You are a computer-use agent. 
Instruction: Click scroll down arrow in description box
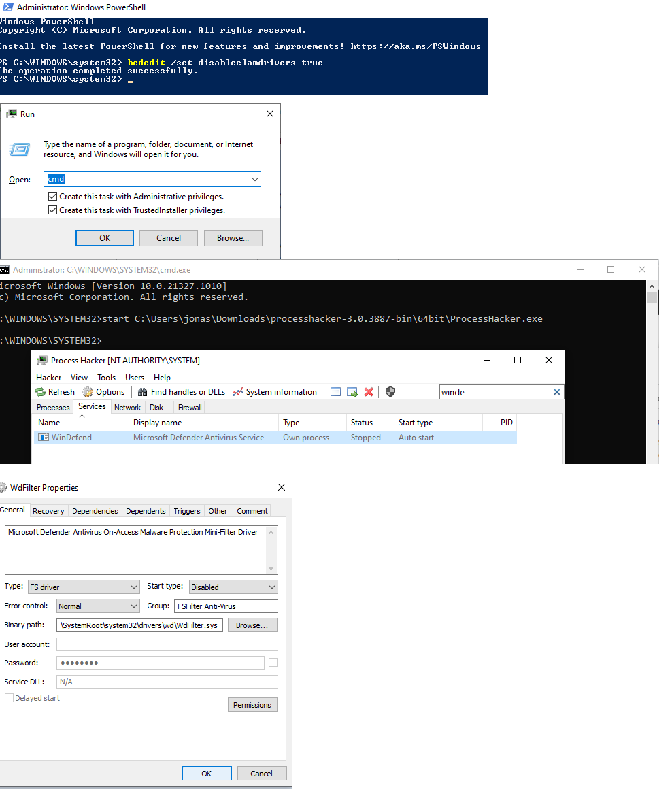[271, 568]
